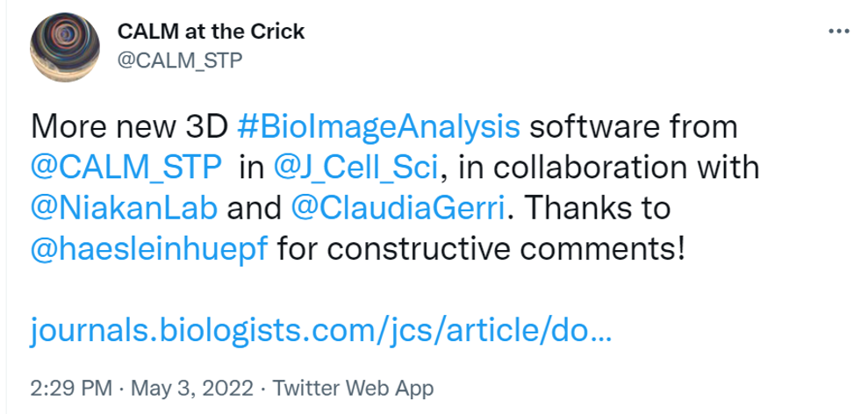Open the Twitter Web App source label
868x414 pixels.
pyautogui.click(x=354, y=387)
